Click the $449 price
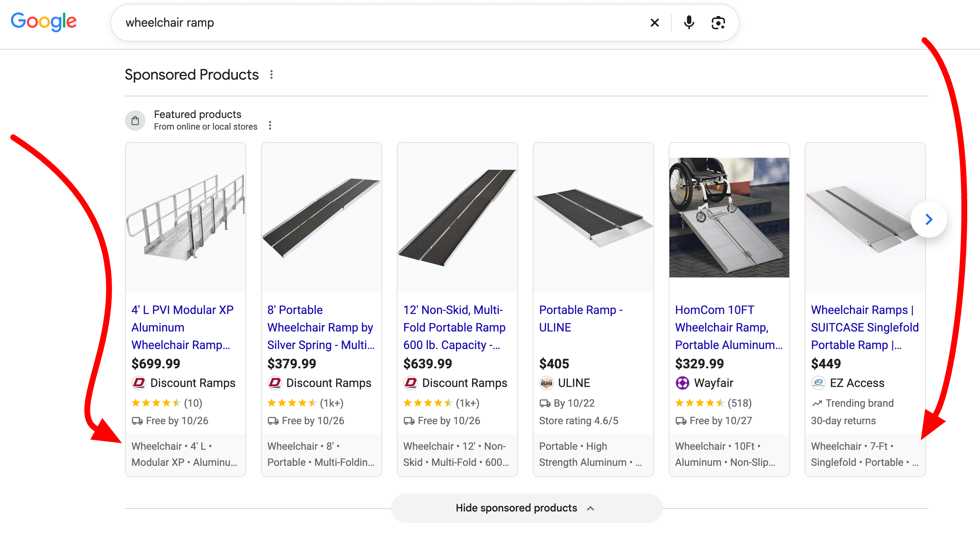This screenshot has width=980, height=533. [x=825, y=364]
